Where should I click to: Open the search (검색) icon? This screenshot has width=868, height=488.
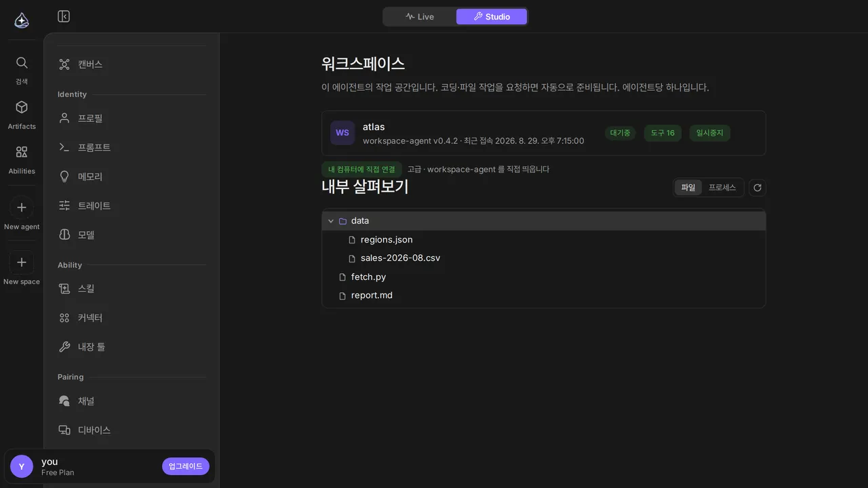click(x=22, y=62)
